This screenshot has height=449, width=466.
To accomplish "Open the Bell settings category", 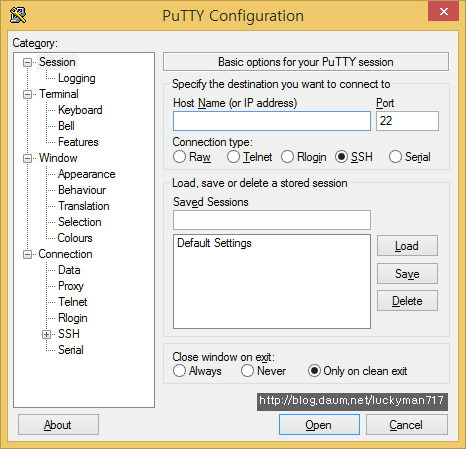I will coord(66,126).
